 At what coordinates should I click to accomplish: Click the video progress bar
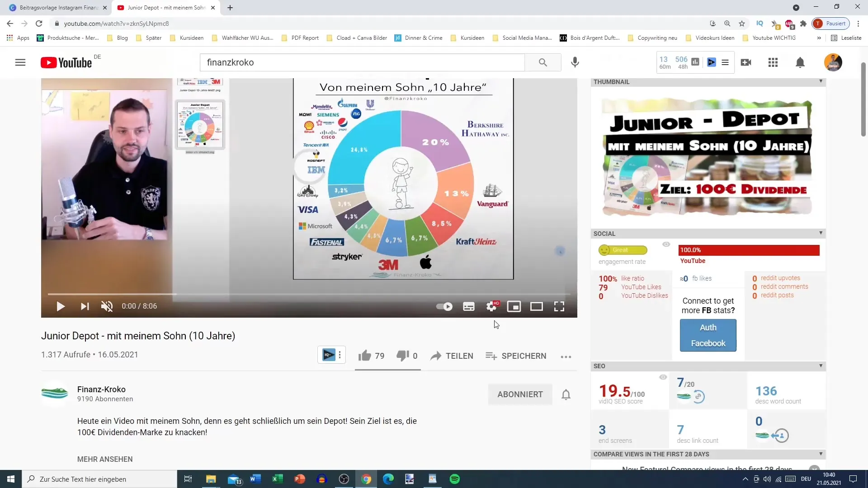pos(309,294)
